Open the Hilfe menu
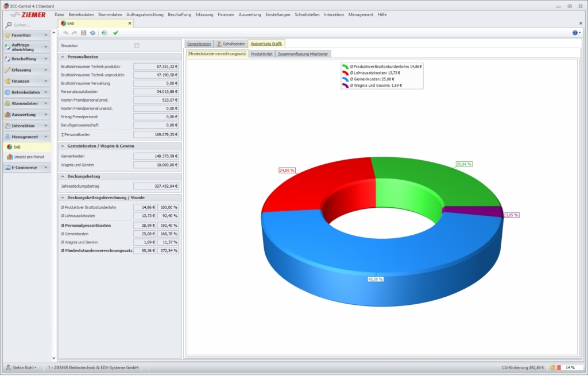The height and width of the screenshot is (376, 588). (382, 14)
